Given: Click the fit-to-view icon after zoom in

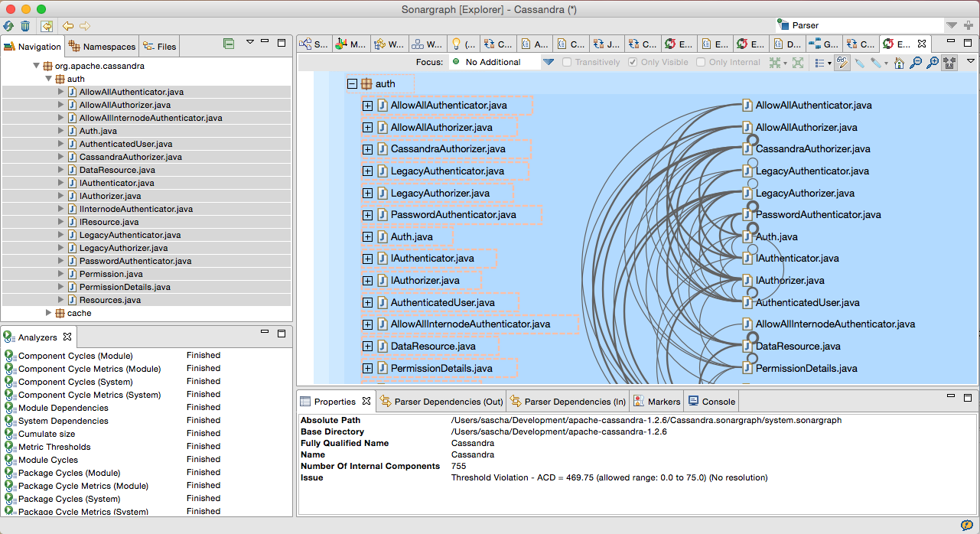Looking at the screenshot, I should click(x=949, y=63).
